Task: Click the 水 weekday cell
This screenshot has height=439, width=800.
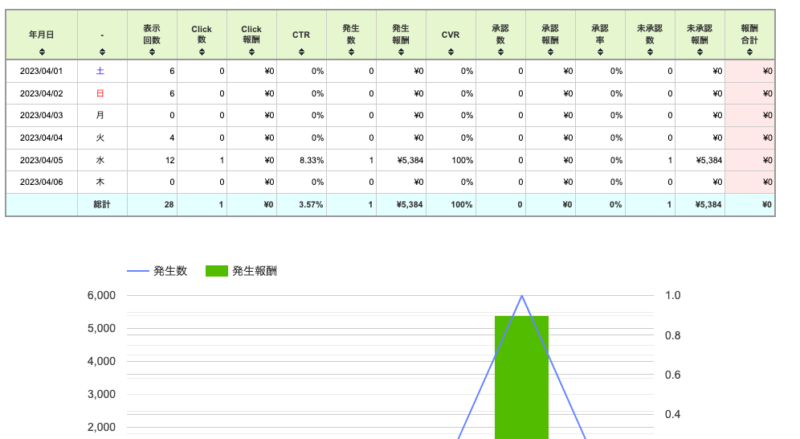Action: (x=101, y=160)
